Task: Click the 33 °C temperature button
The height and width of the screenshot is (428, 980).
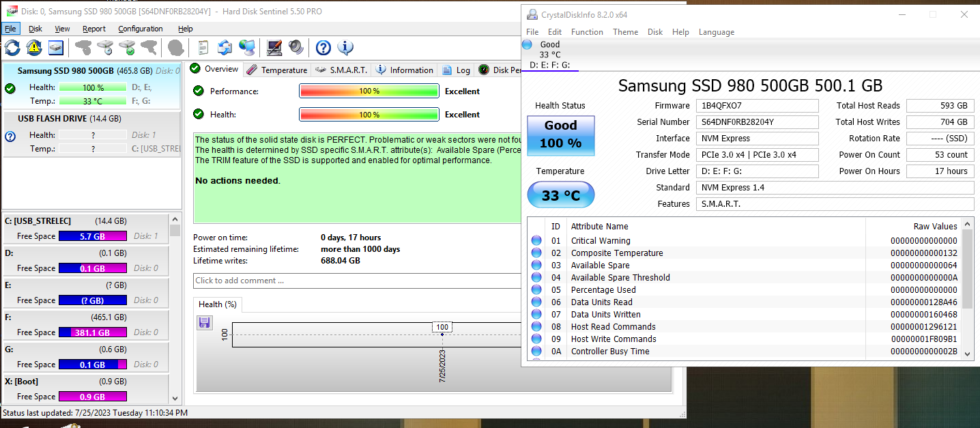Action: pyautogui.click(x=560, y=196)
